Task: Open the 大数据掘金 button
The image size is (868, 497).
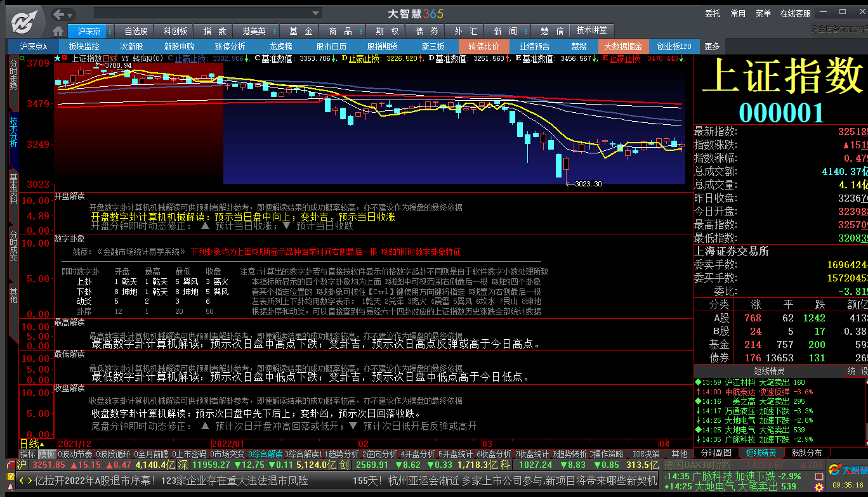Action: click(623, 46)
